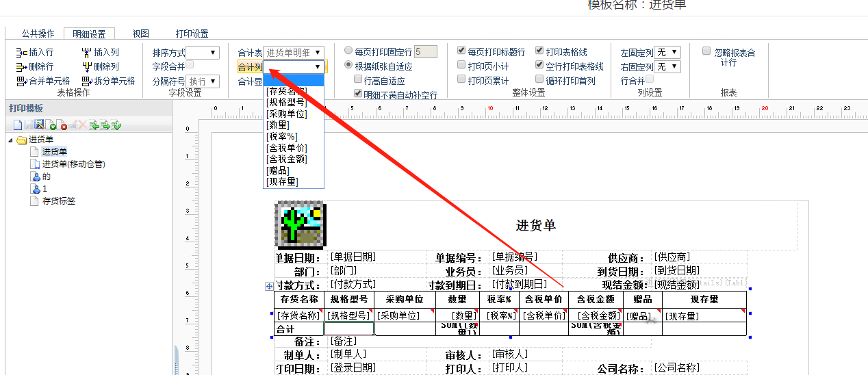The height and width of the screenshot is (375, 868).
Task: Check 忽略报表合计行 option
Action: tap(706, 51)
